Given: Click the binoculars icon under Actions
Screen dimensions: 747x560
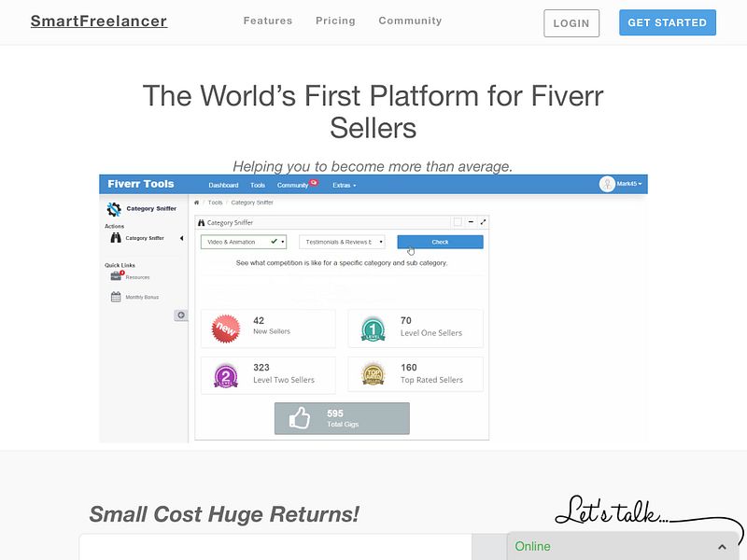Looking at the screenshot, I should coord(116,238).
